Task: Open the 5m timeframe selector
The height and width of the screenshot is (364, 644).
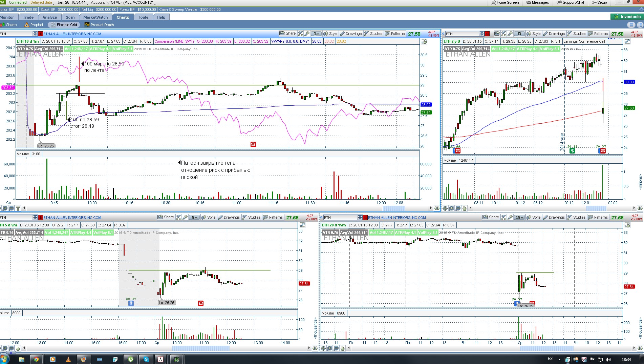Action: pos(194,217)
